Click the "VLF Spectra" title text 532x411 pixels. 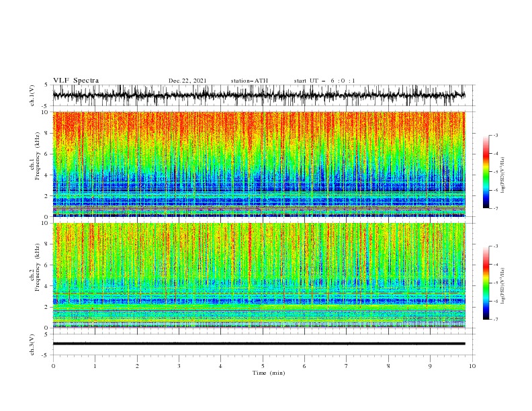click(x=76, y=81)
